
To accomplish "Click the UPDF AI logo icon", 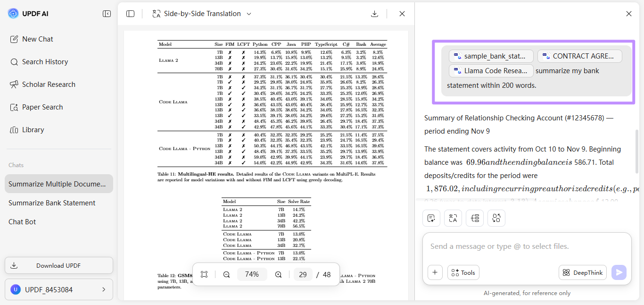I will (x=13, y=14).
